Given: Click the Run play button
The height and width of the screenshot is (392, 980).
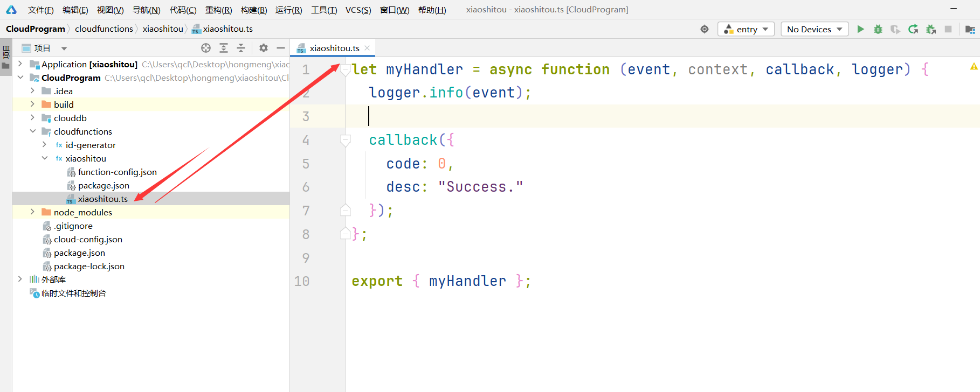Looking at the screenshot, I should coord(860,29).
